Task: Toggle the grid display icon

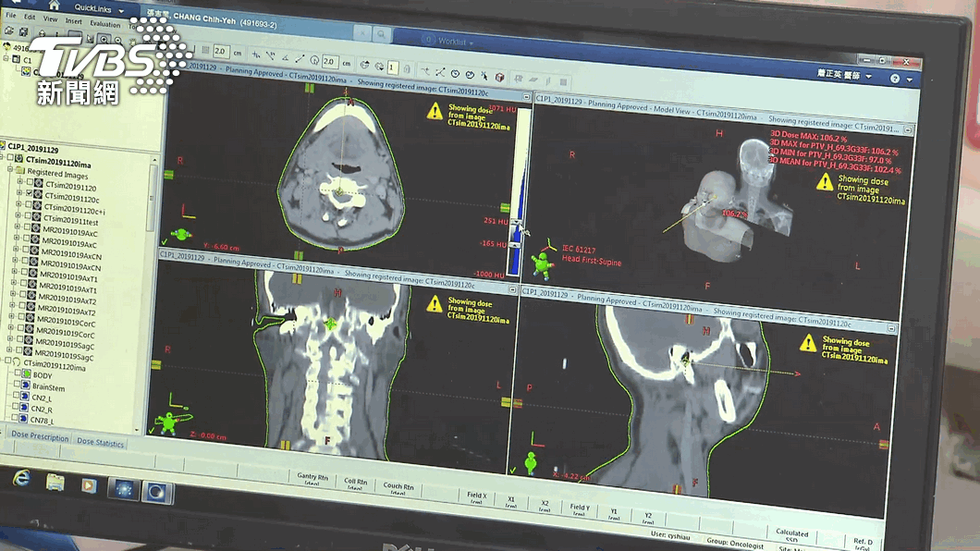Action: point(205,50)
